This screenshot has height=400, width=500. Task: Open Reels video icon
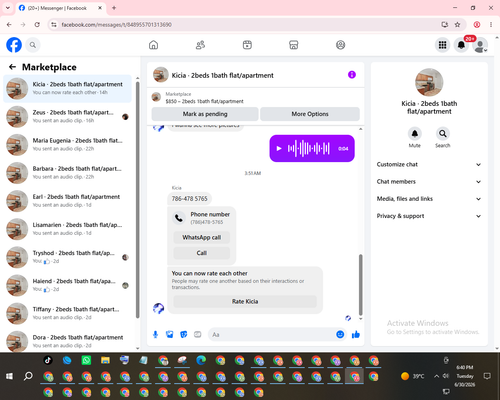point(247,45)
